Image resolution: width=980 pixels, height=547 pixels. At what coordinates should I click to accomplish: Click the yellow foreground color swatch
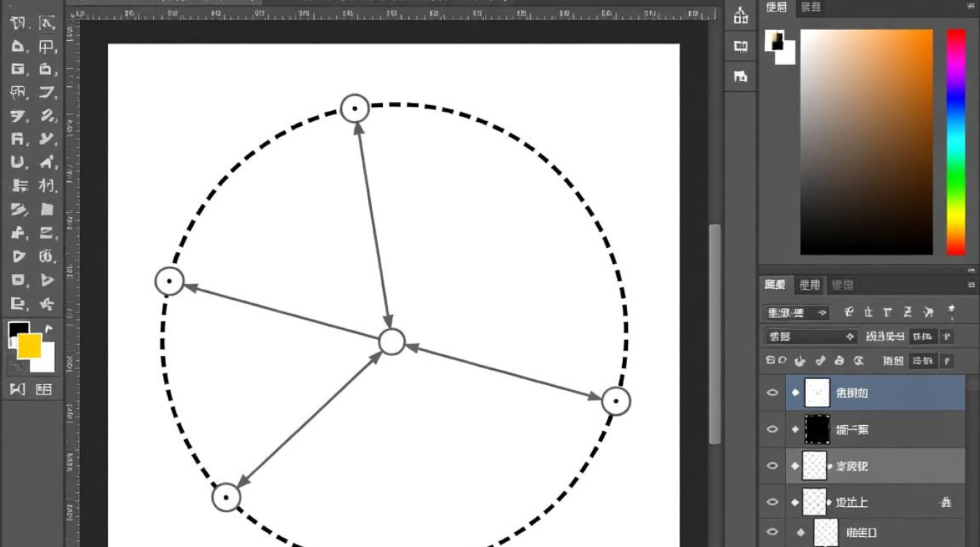click(29, 346)
